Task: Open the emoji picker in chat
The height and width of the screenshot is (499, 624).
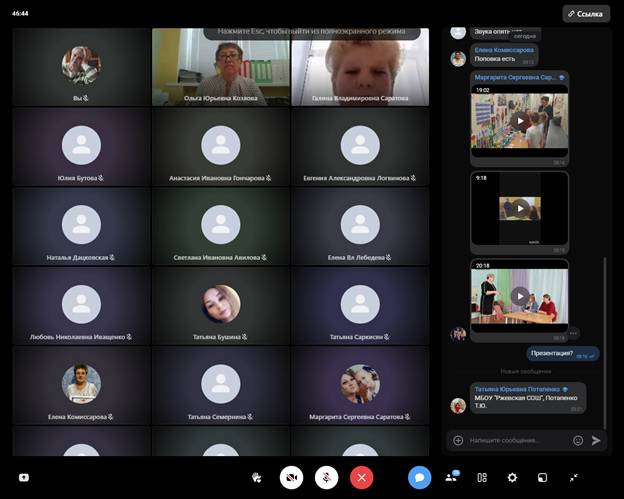Action: click(x=578, y=440)
